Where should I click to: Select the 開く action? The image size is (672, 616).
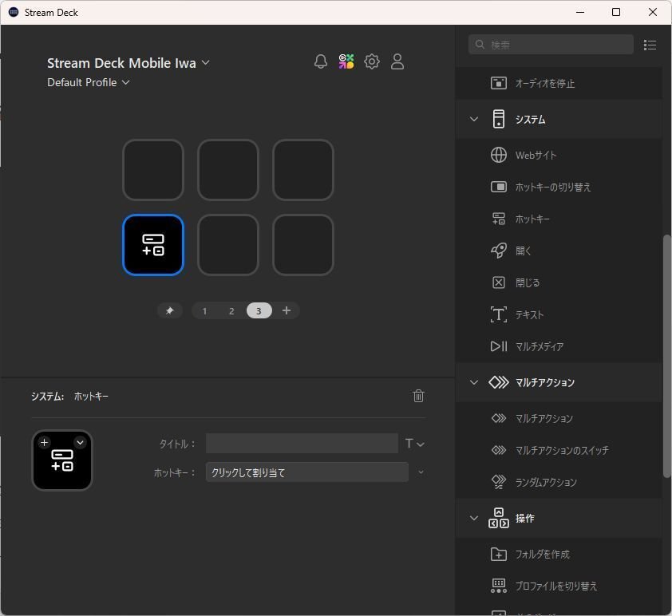pyautogui.click(x=559, y=251)
